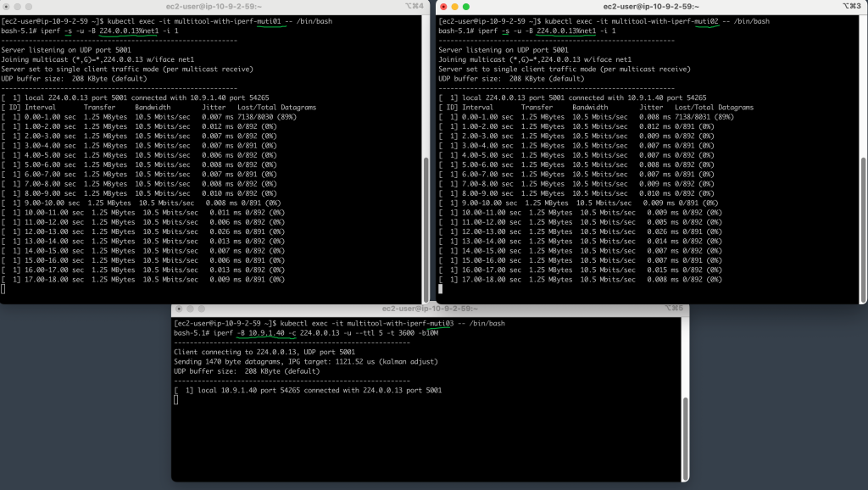Viewport: 868px width, 490px height.
Task: Click the cursor block in muti02 terminal
Action: click(440, 288)
